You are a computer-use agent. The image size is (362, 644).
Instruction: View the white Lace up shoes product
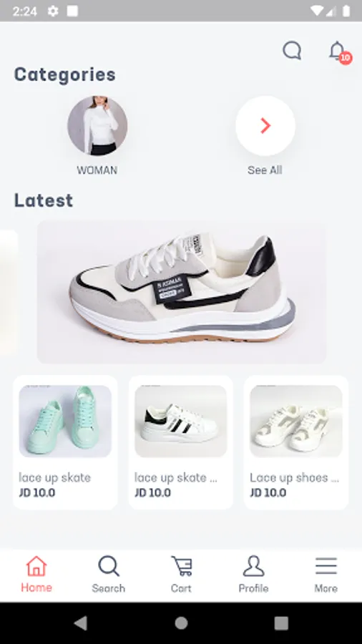(x=296, y=442)
